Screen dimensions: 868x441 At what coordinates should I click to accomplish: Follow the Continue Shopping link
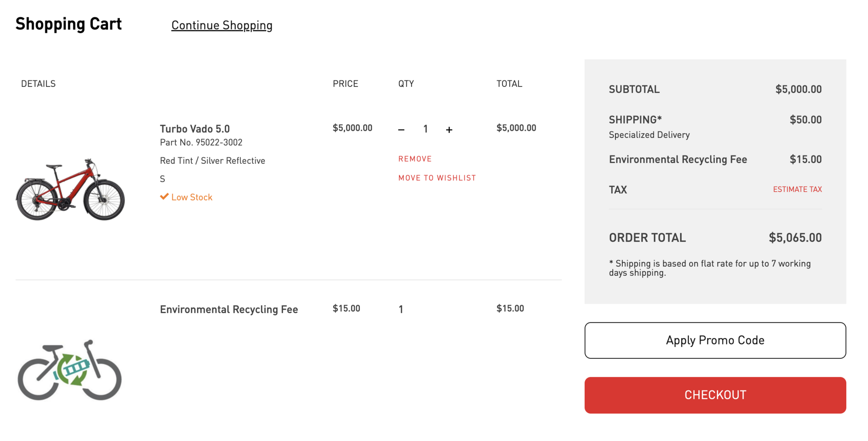222,25
